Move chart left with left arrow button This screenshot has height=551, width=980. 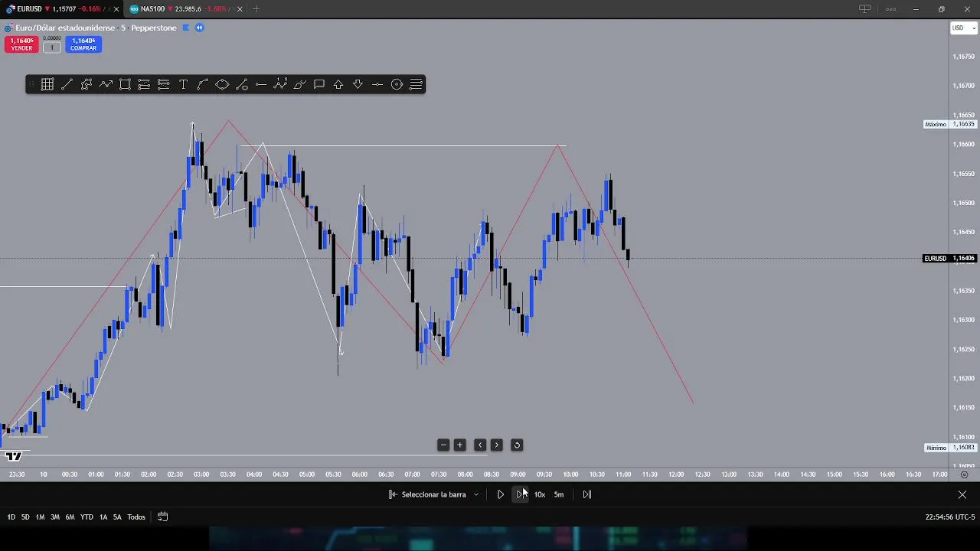(480, 445)
